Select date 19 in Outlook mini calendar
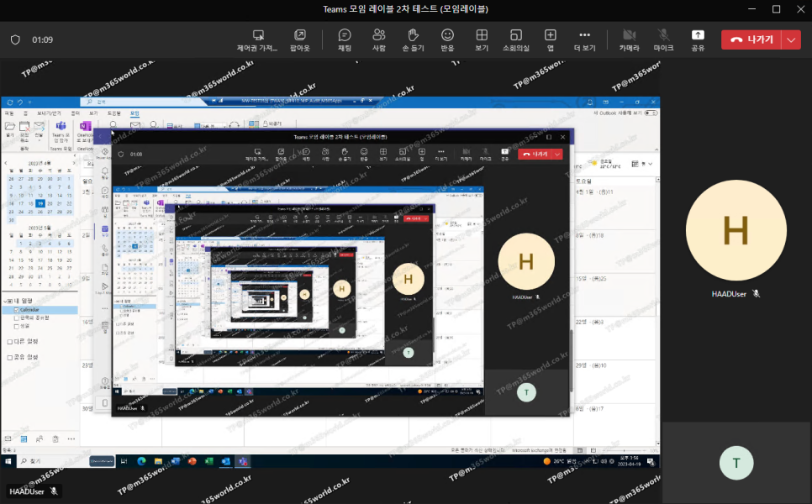The width and height of the screenshot is (812, 504). 40,204
